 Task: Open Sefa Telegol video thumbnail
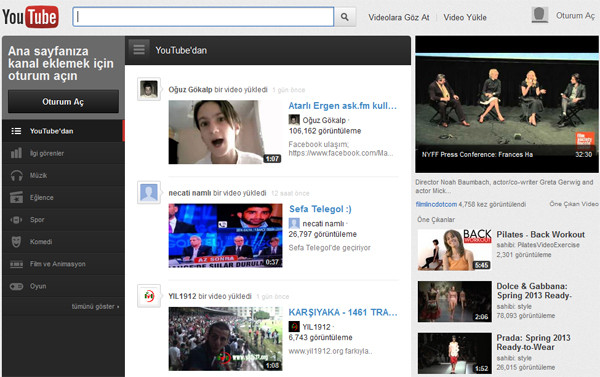(x=225, y=235)
